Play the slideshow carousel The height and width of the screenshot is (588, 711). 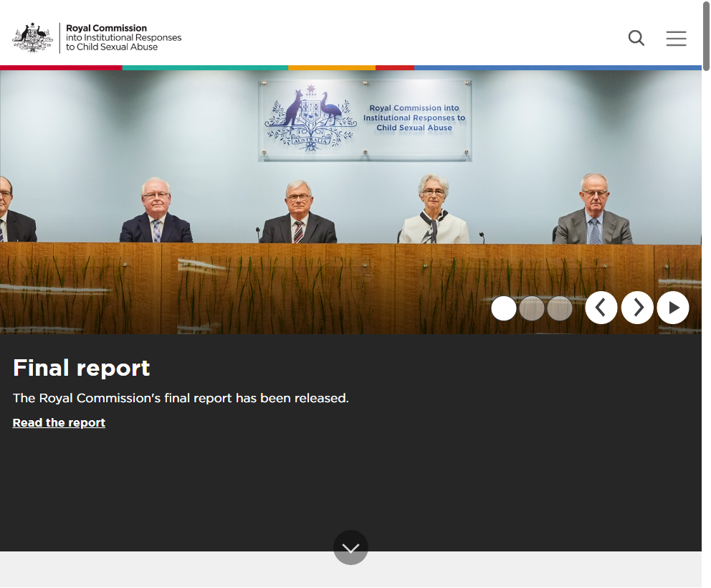coord(673,308)
